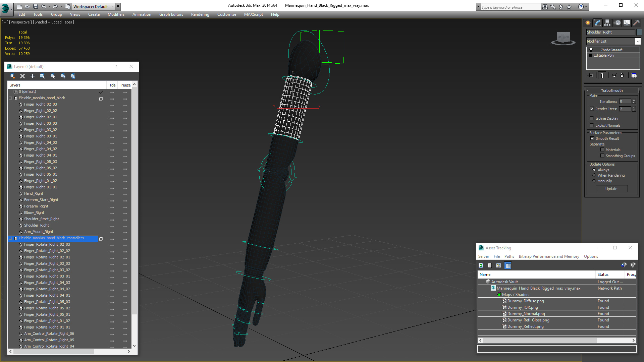Image resolution: width=644 pixels, height=362 pixels.
Task: Toggle Show End Result icon in modifier stack
Action: 602,75
